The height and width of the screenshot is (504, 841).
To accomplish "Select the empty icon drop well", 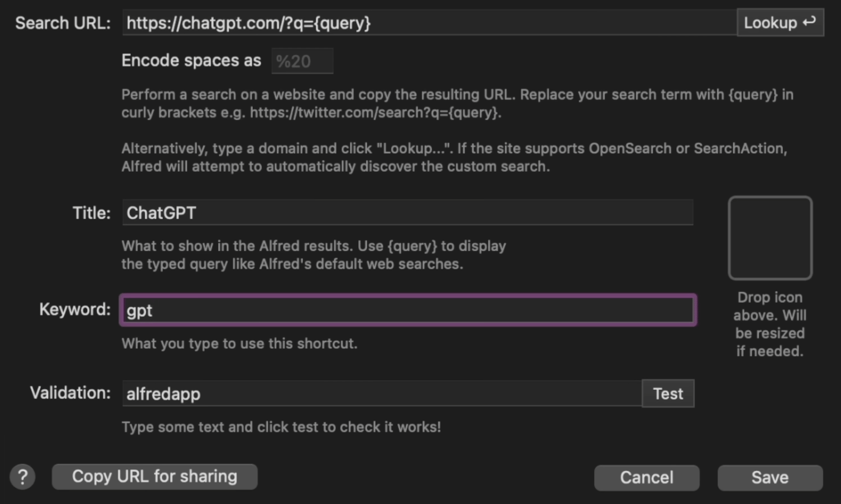I will click(770, 238).
